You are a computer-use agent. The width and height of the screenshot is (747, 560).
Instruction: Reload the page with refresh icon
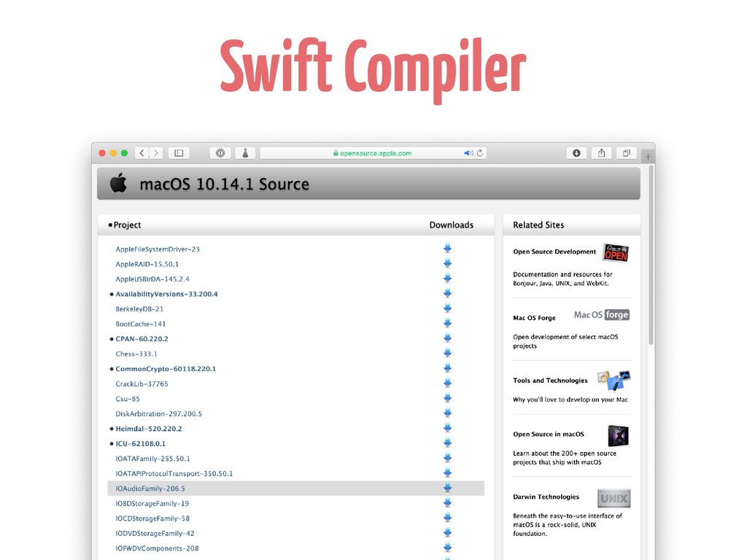(480, 153)
